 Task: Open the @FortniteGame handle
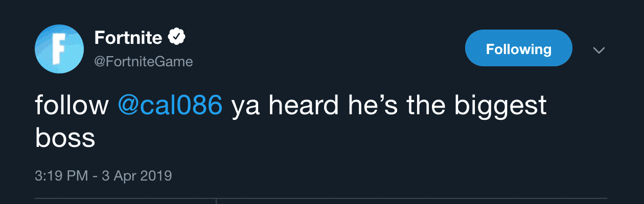144,62
